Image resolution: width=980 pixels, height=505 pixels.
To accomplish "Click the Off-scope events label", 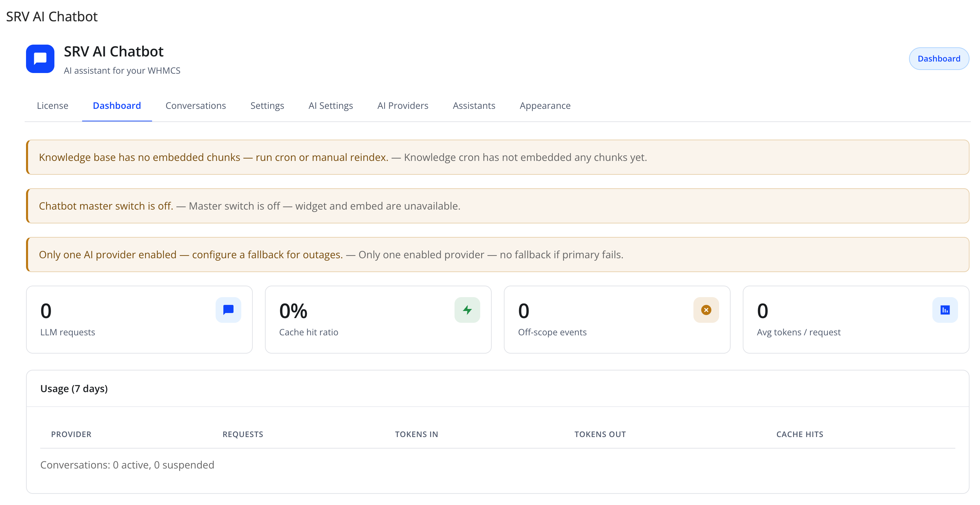I will [x=552, y=332].
